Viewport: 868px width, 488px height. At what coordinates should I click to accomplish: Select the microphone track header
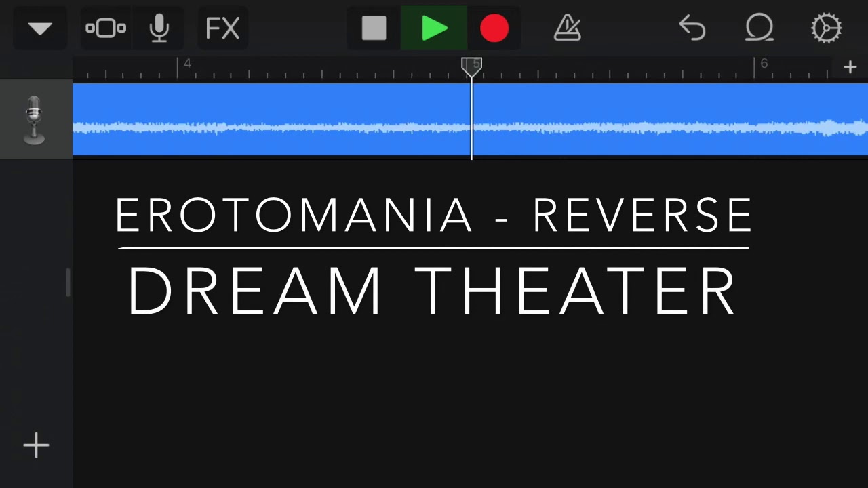coord(36,120)
